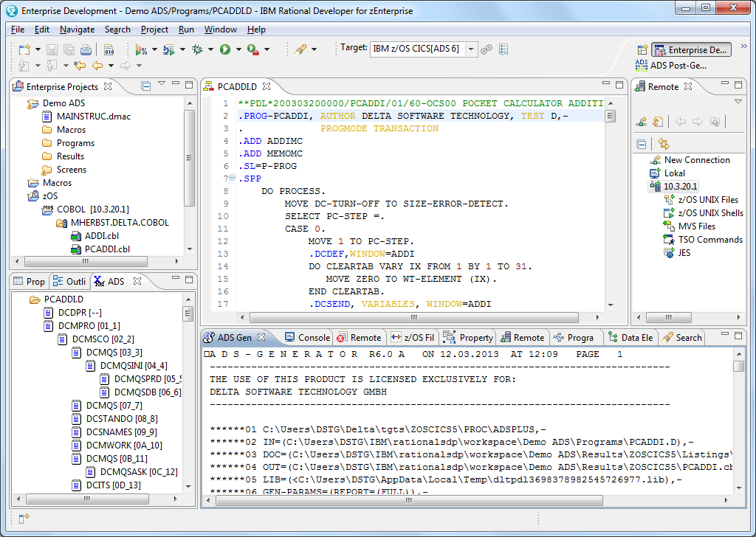Click the MVS Files icon

(669, 226)
